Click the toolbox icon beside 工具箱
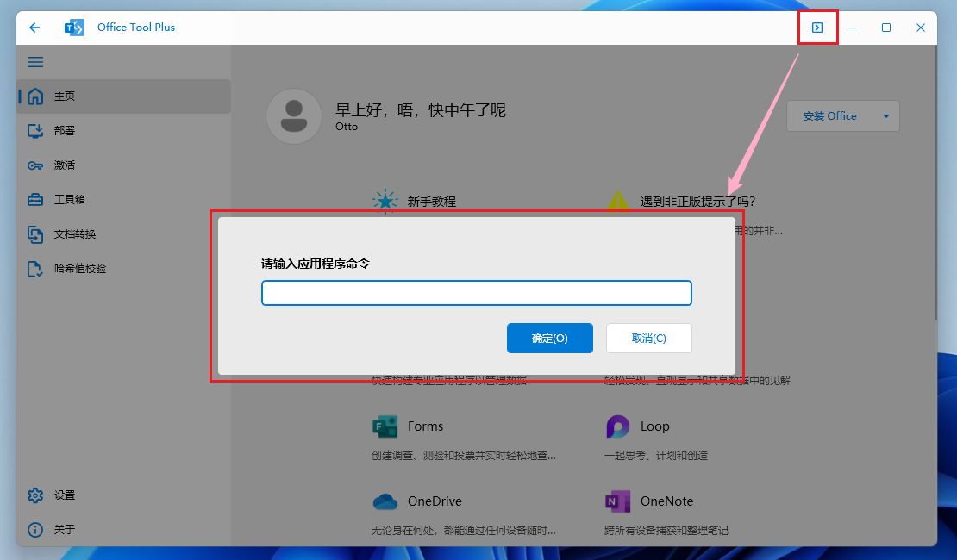This screenshot has height=560, width=957. (35, 200)
